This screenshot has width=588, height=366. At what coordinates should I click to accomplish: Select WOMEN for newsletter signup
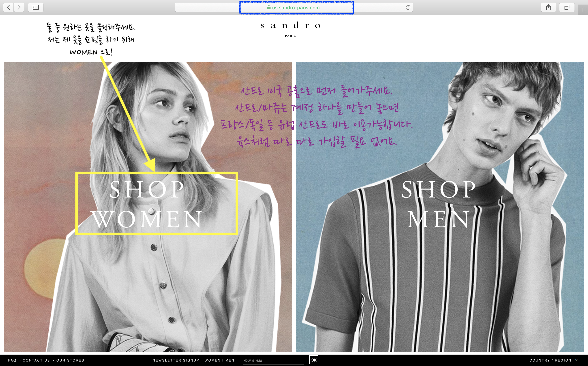212,360
